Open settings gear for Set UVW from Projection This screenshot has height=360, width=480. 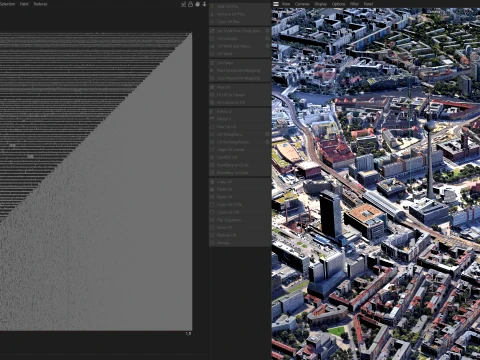267,31
